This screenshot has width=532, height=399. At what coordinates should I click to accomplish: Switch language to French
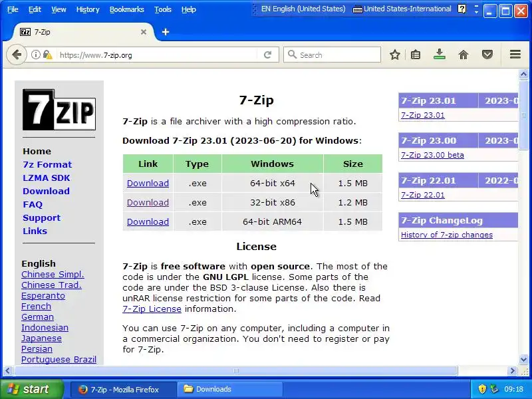pos(36,307)
